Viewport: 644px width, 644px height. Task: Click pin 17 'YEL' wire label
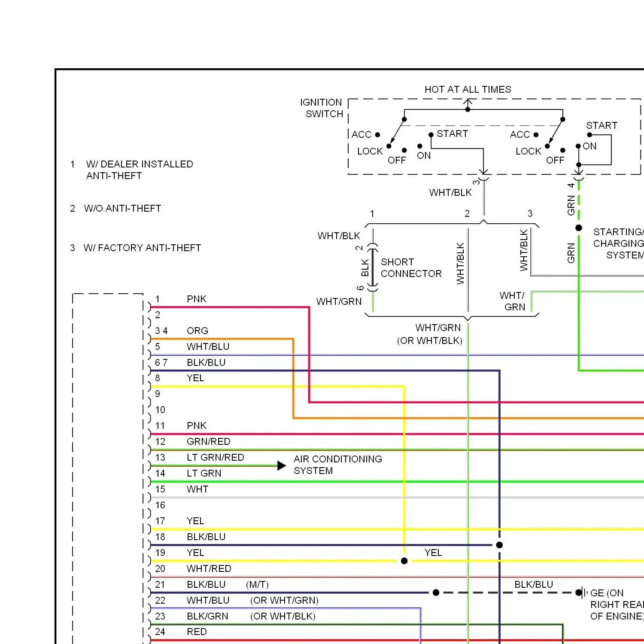195,521
